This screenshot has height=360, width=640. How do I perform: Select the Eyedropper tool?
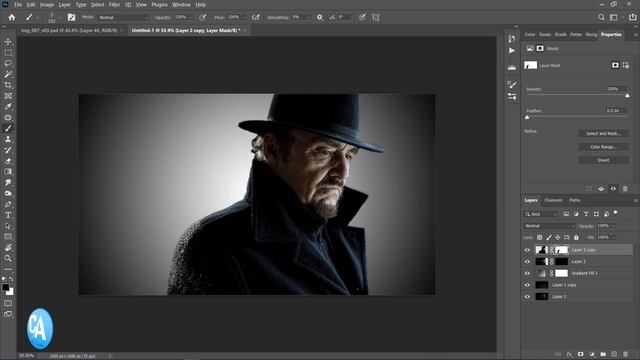8,107
